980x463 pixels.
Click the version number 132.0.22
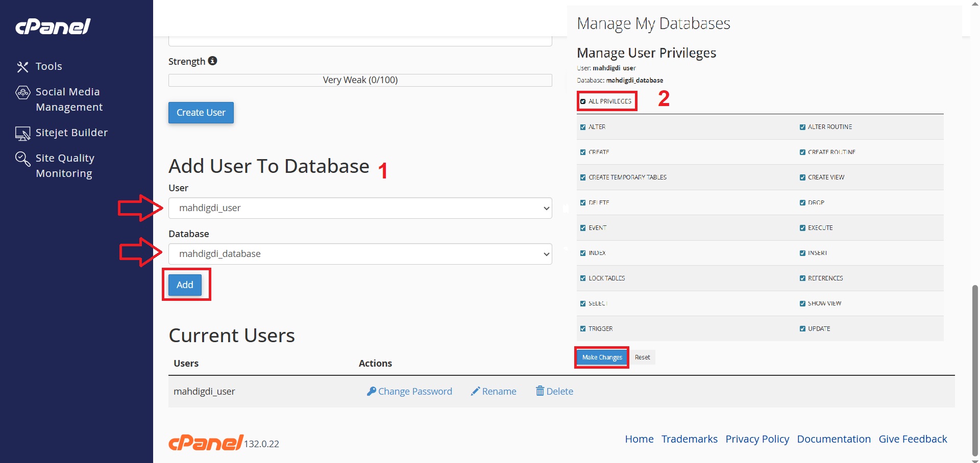[x=261, y=444]
